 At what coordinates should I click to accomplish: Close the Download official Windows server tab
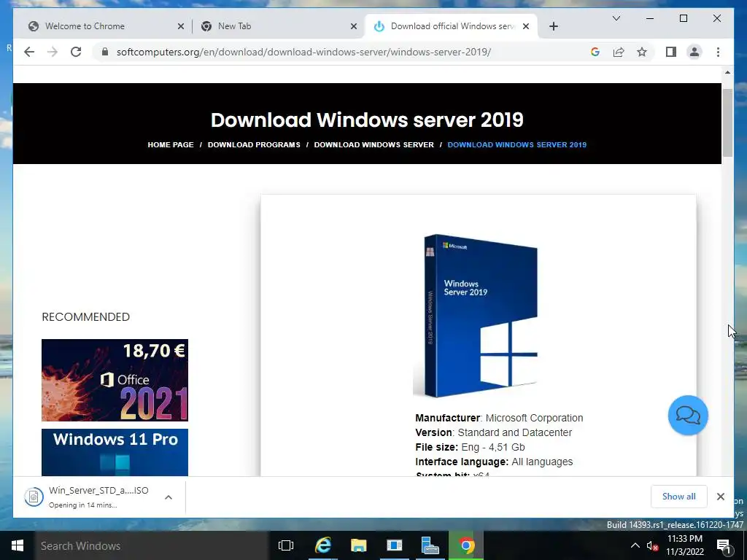(526, 26)
